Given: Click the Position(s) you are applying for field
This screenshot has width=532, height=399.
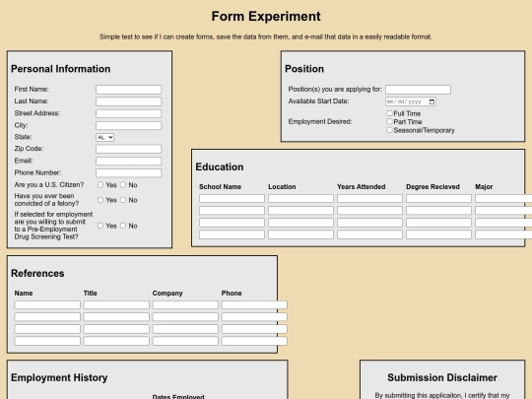Looking at the screenshot, I should pyautogui.click(x=418, y=90).
